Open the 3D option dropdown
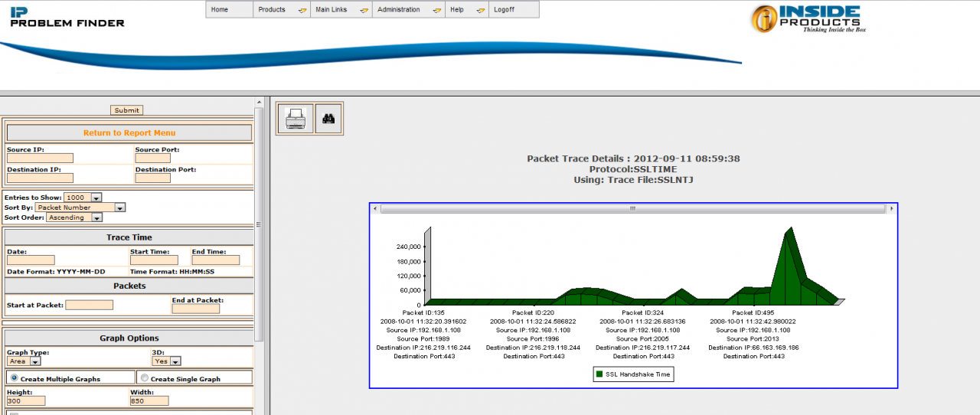Image resolution: width=980 pixels, height=415 pixels. click(x=175, y=361)
